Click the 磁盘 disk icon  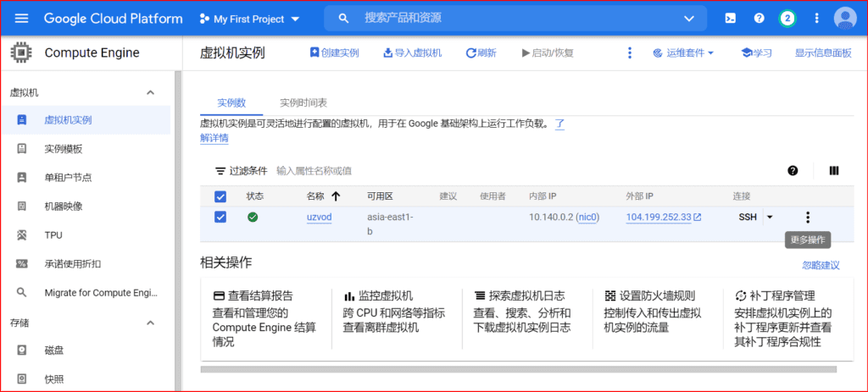click(21, 350)
